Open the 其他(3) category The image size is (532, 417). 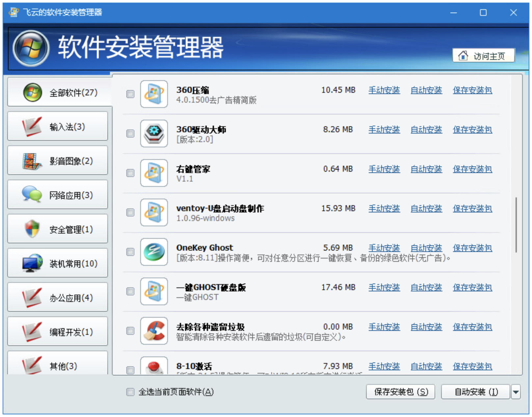58,363
